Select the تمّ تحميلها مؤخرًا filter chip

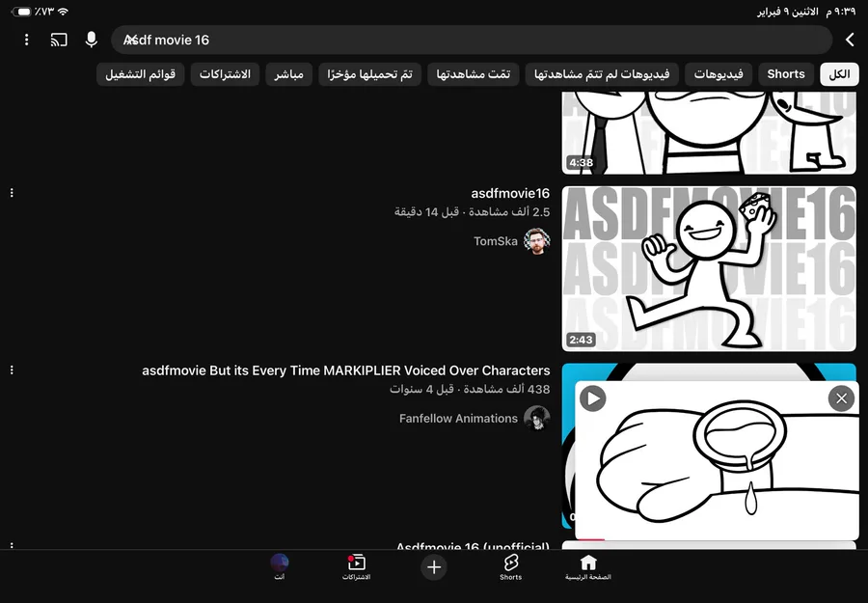click(x=369, y=74)
